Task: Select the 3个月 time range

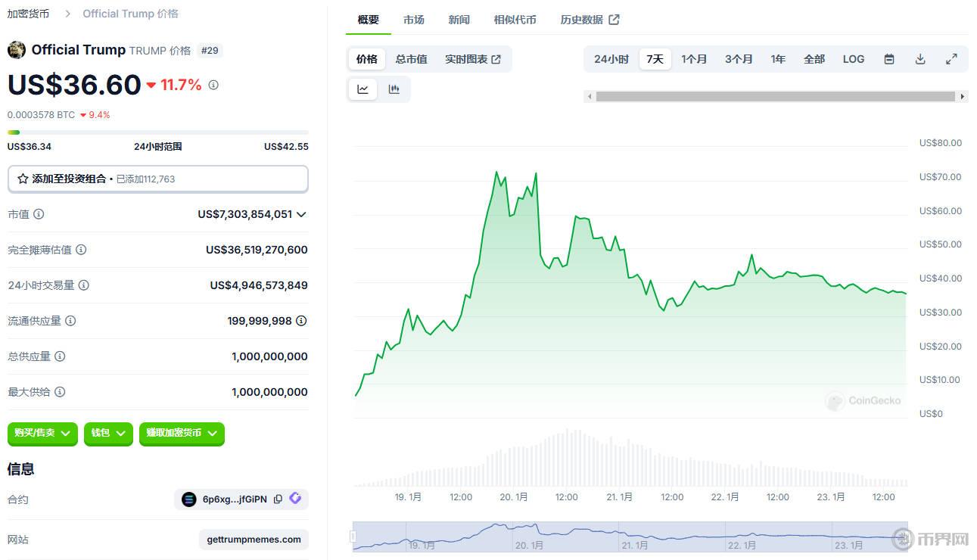Action: [x=739, y=59]
